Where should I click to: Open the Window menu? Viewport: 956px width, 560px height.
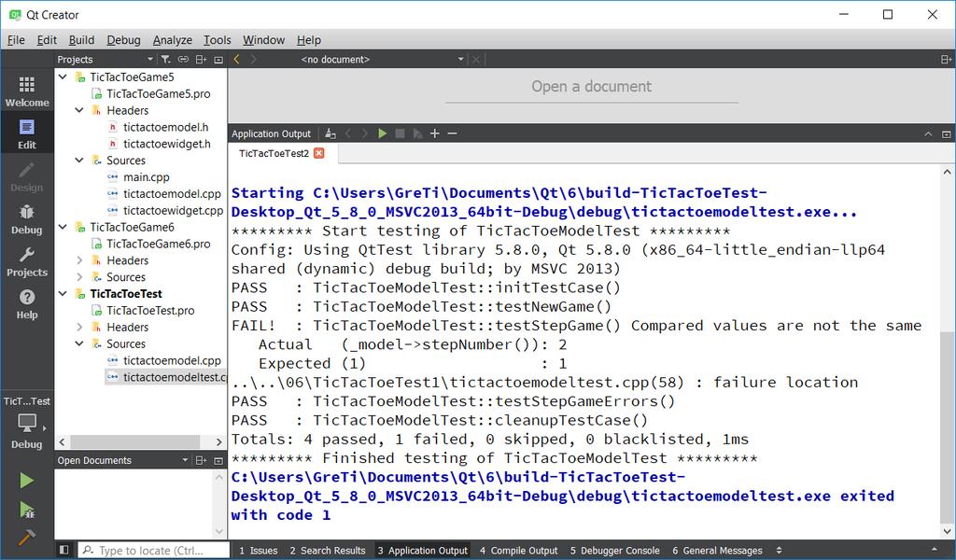[x=263, y=39]
